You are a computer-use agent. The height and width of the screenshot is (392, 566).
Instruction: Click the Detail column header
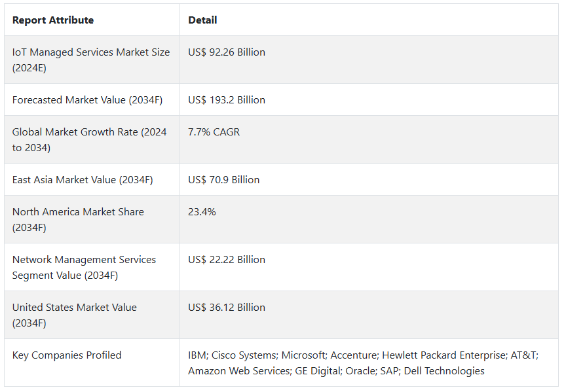tap(202, 20)
